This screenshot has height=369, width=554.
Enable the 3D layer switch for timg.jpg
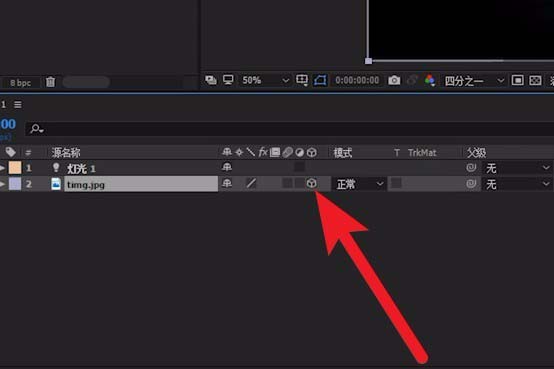[x=311, y=183]
